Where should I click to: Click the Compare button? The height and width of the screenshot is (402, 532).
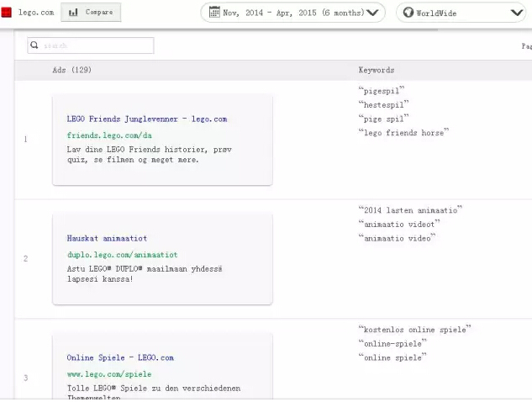click(91, 13)
